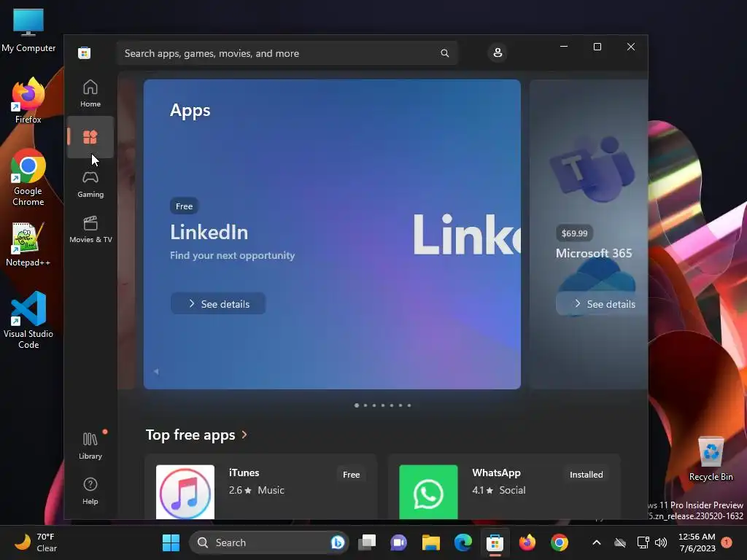Open My Computer desktop icon
Screen dimensions: 747x560
(28, 30)
